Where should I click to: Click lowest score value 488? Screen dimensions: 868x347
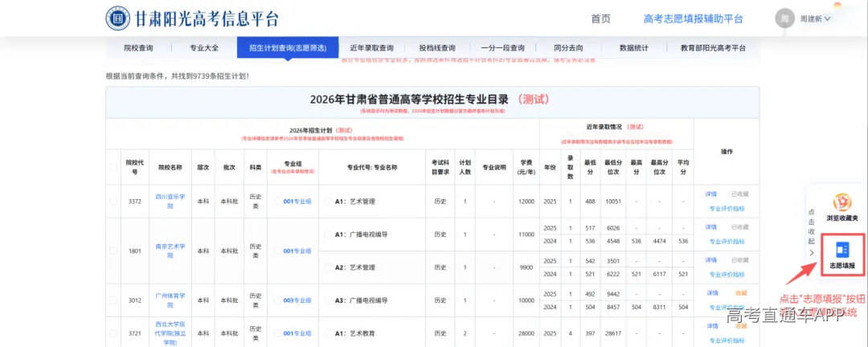tap(590, 202)
